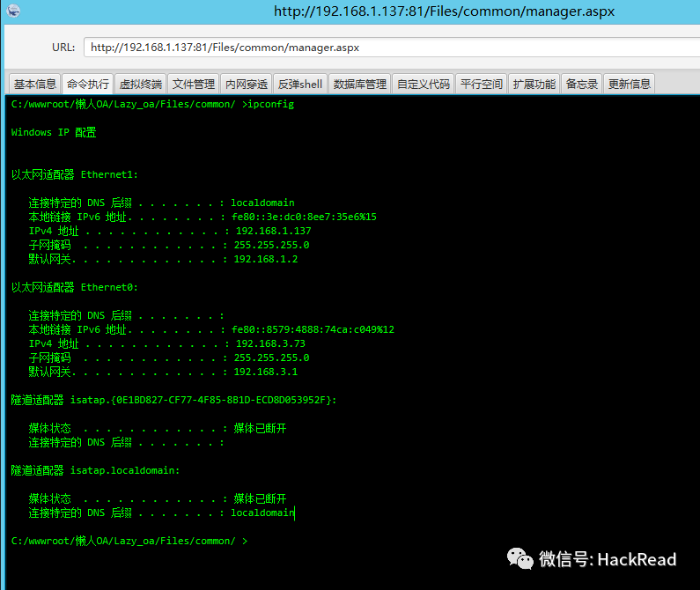Viewport: 700px width, 590px height.
Task: Click the isatap.{0E1BD827...} tunnel adapter line
Action: (x=173, y=400)
